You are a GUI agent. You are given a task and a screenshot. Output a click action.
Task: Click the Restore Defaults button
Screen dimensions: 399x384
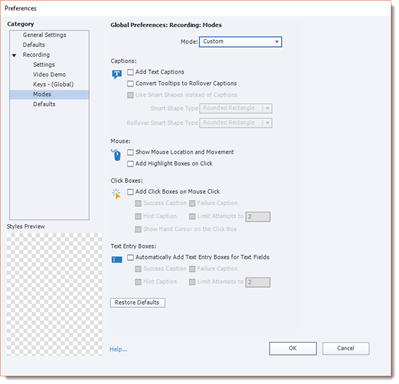(138, 303)
